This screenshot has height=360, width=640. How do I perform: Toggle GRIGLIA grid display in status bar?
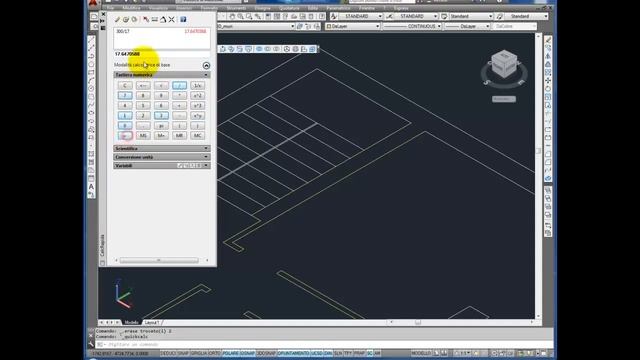point(200,353)
